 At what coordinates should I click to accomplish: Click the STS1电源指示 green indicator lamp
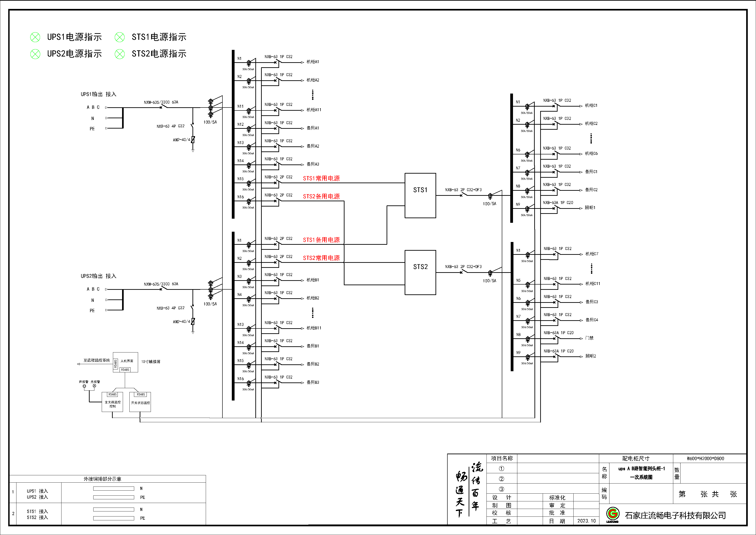point(120,37)
